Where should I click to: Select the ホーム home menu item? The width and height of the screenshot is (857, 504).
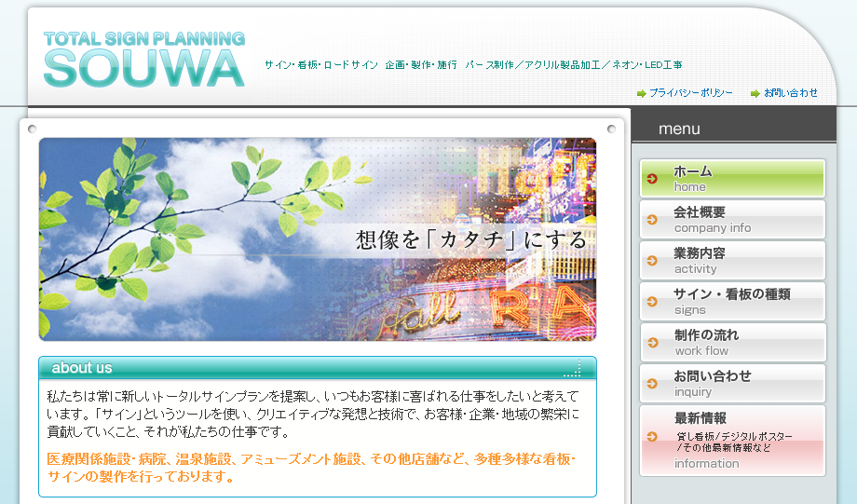click(x=732, y=179)
